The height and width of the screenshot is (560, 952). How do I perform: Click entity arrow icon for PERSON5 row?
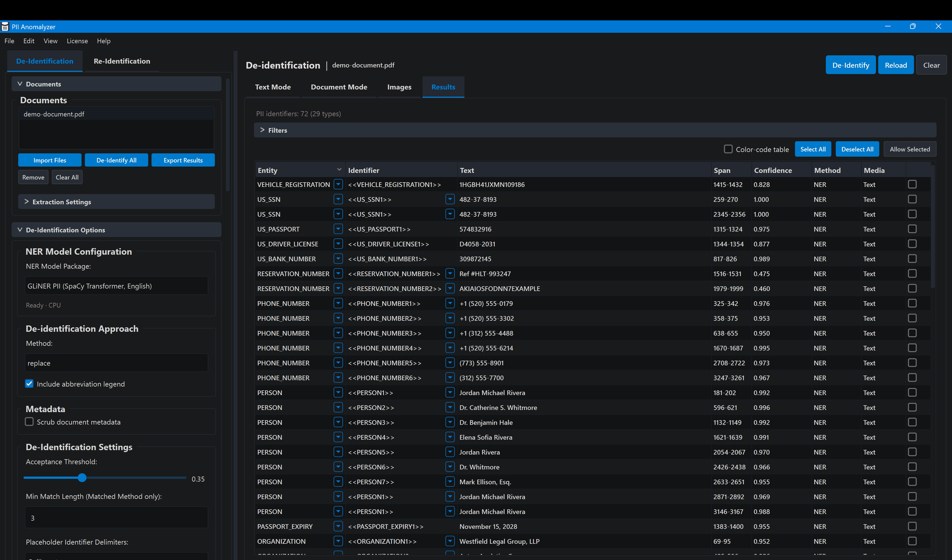(338, 452)
